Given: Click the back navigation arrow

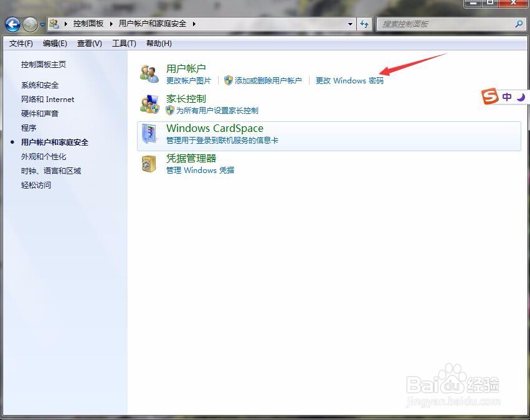Looking at the screenshot, I should click(12, 24).
